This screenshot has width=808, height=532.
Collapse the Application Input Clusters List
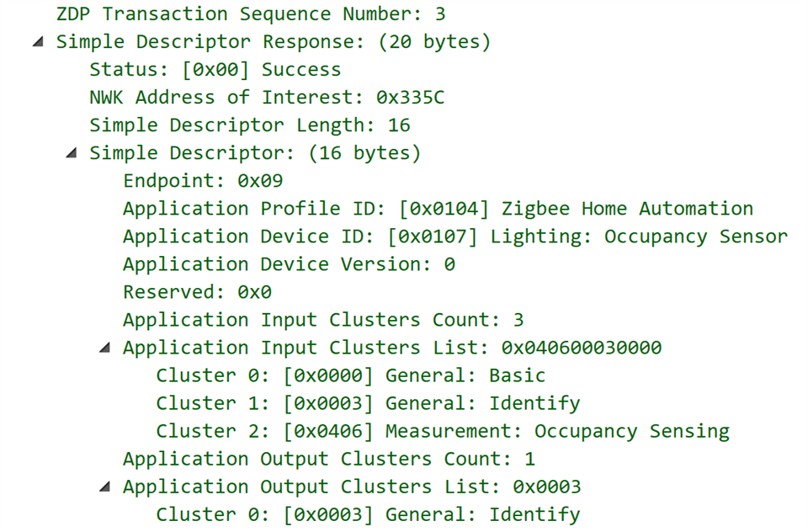105,348
